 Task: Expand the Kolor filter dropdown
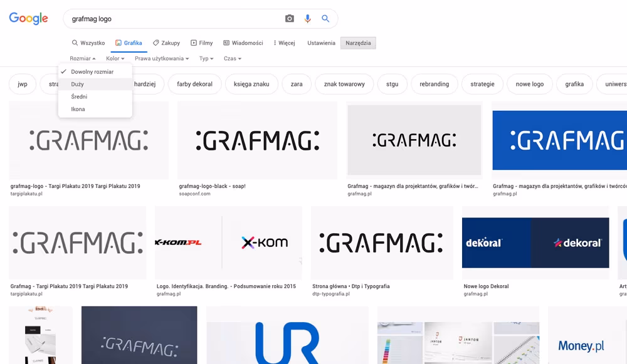(115, 58)
